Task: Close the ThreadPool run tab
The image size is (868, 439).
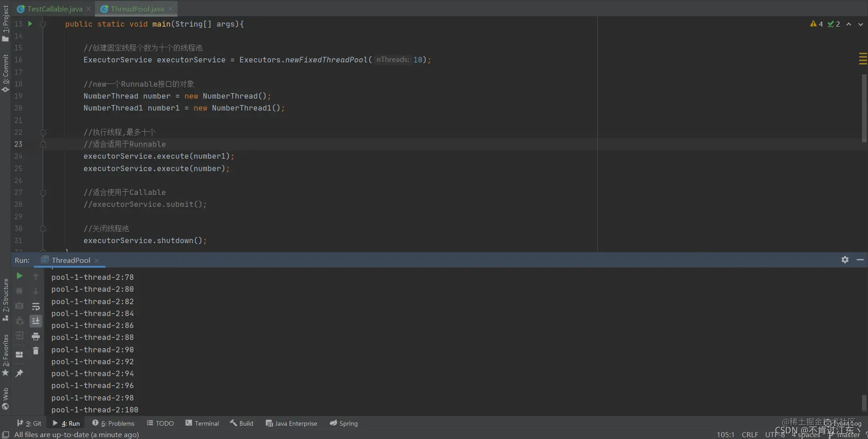Action: click(x=97, y=260)
